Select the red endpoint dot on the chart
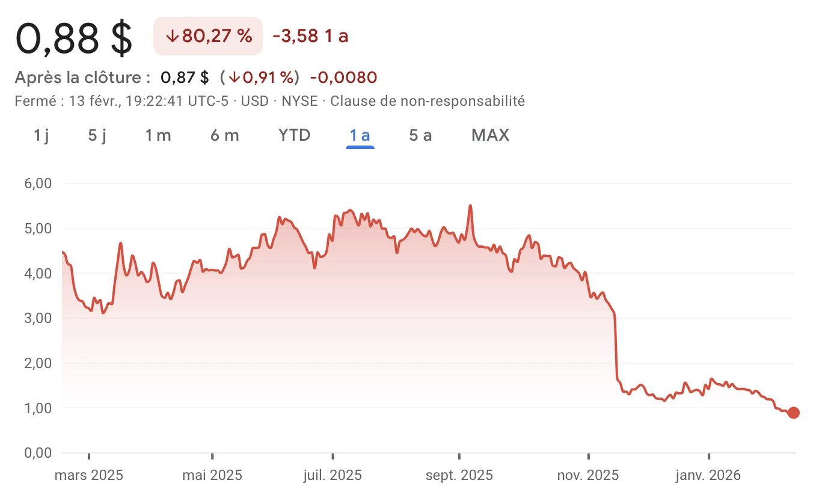825x504 pixels. [794, 413]
